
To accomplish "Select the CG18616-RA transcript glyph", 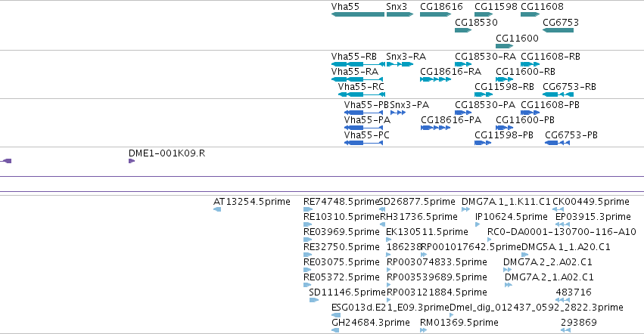I will click(x=435, y=79).
